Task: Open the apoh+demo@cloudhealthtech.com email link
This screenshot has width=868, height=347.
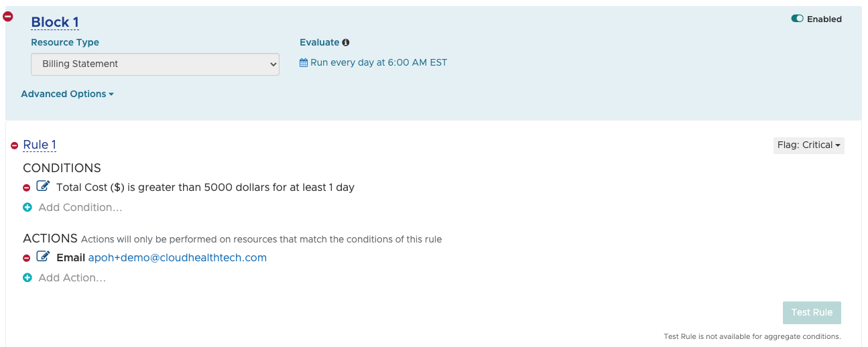Action: (178, 258)
